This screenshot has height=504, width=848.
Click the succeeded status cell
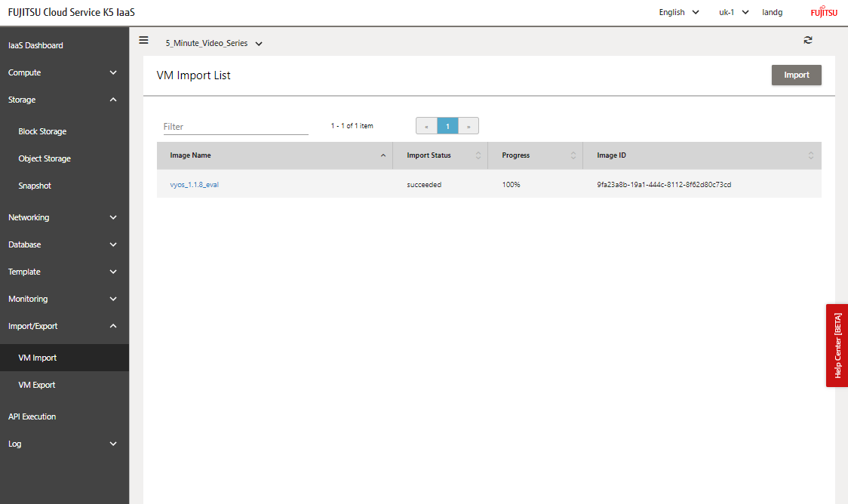click(424, 184)
